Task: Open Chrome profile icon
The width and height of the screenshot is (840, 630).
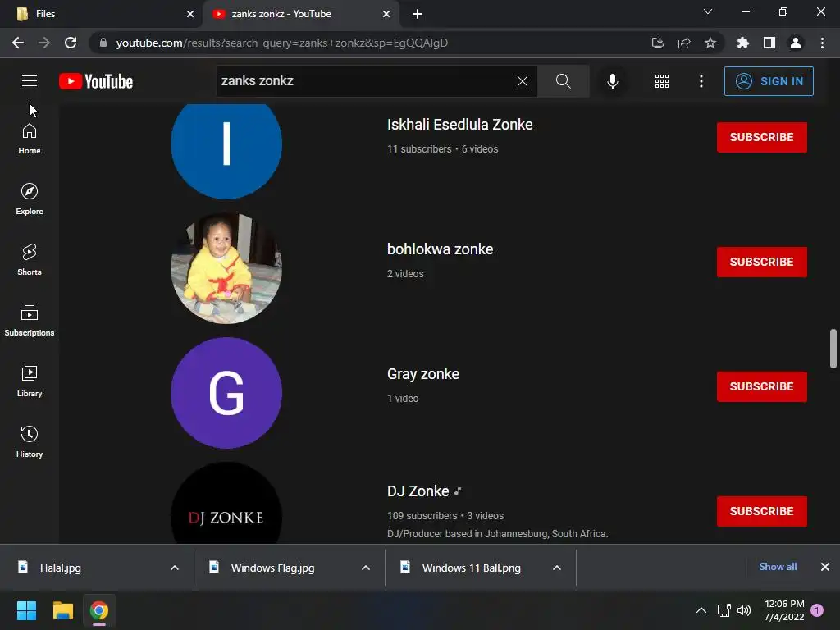Action: [796, 43]
